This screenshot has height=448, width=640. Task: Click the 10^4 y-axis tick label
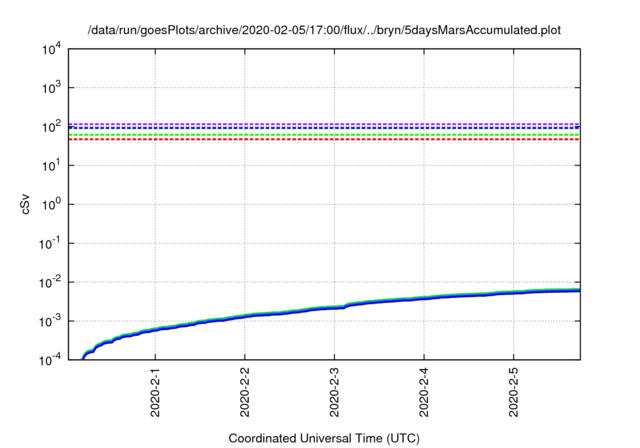52,49
